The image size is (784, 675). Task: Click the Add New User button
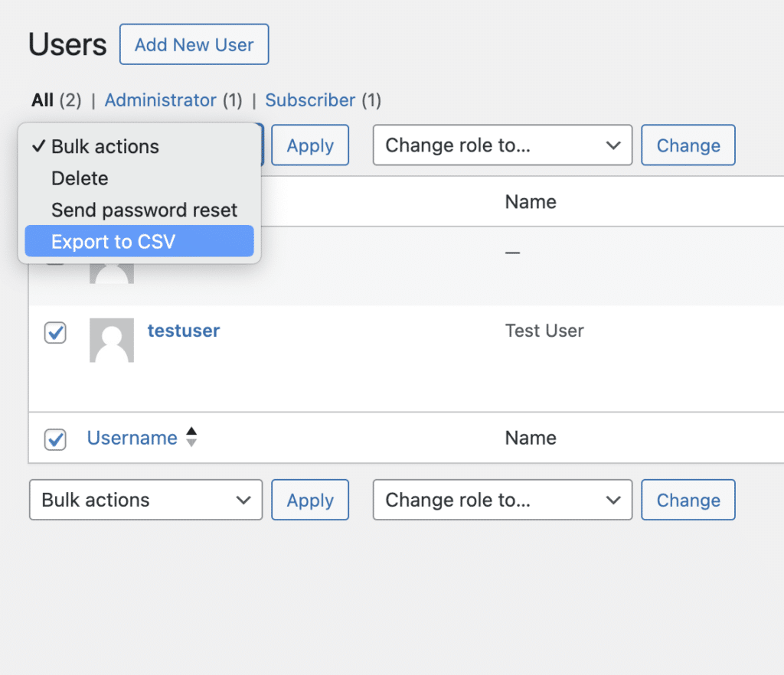pyautogui.click(x=194, y=44)
